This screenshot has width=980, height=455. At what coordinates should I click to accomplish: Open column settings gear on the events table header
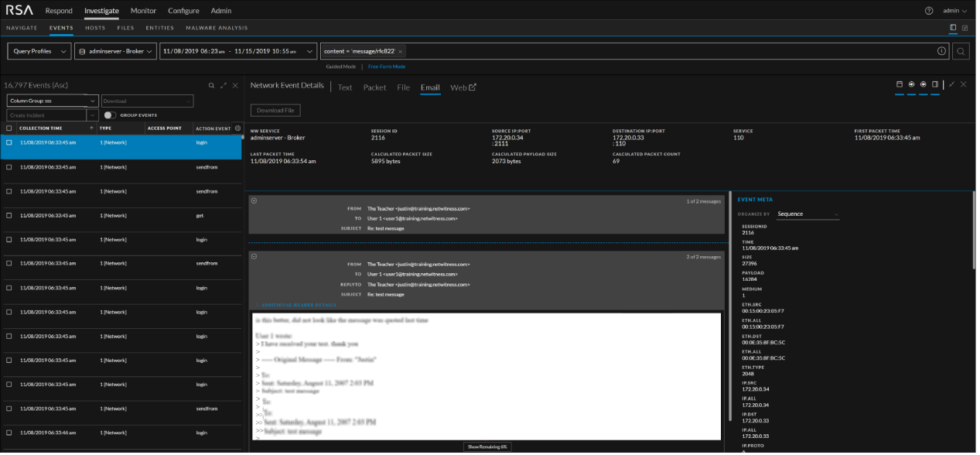[x=238, y=128]
